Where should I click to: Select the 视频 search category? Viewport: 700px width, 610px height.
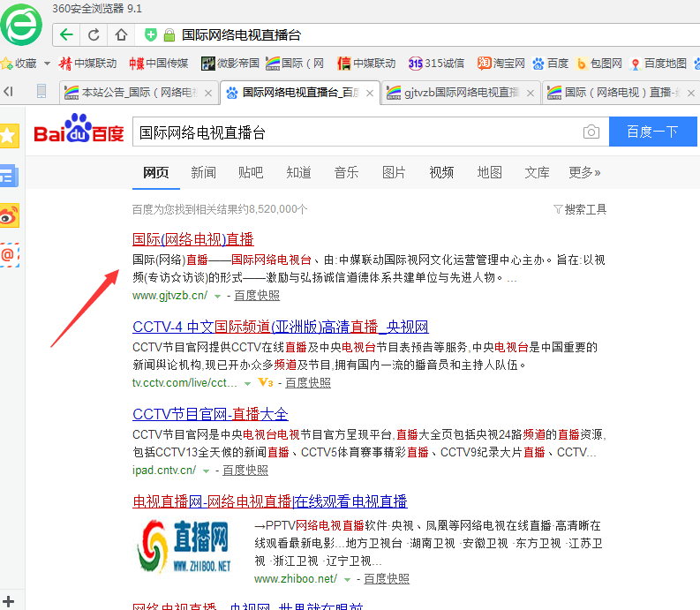coord(441,172)
